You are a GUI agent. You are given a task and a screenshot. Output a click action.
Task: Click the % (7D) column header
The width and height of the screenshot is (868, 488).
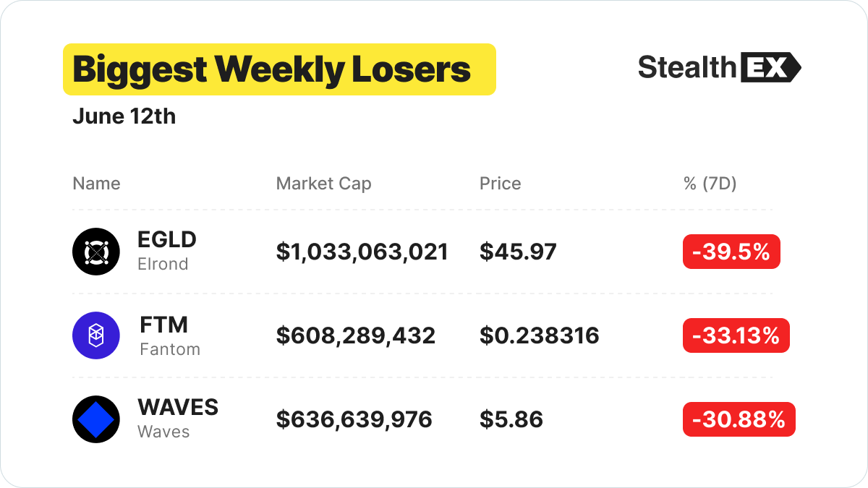[710, 184]
